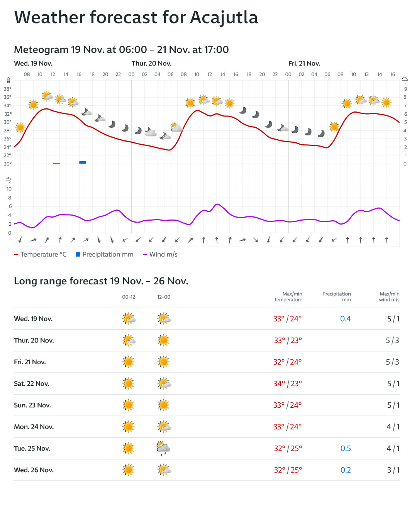417x532 pixels.
Task: Select the 00–12 sun icon for Fri. 21 Nov.
Action: (x=128, y=362)
